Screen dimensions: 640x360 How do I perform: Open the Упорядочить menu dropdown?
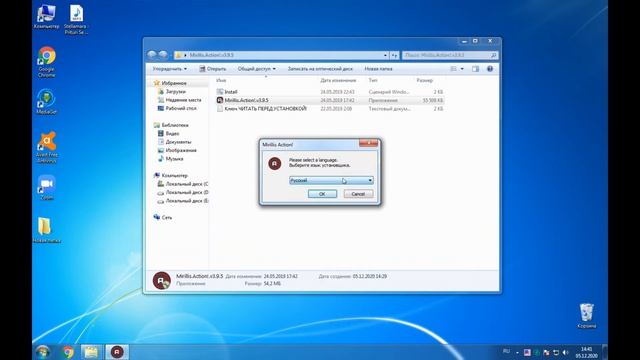click(170, 69)
